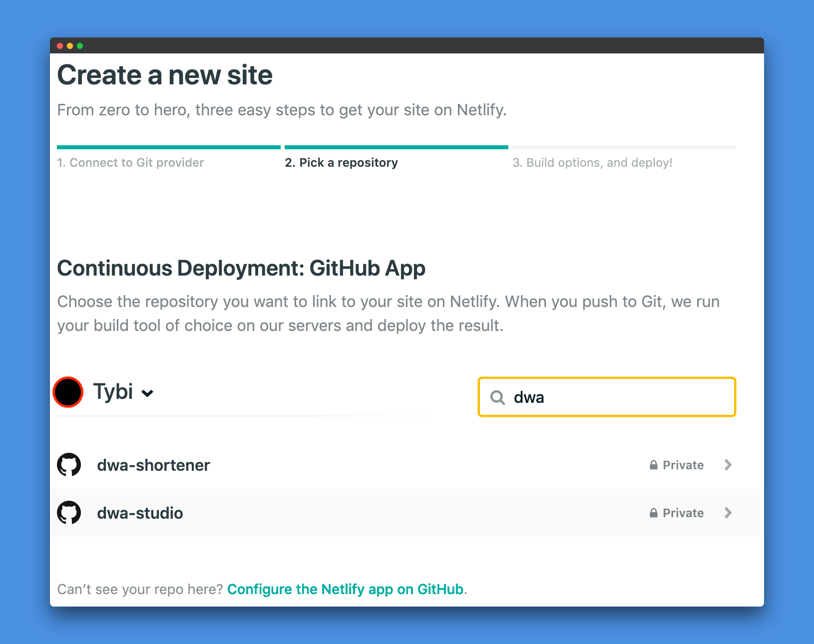This screenshot has height=644, width=814.
Task: Click the Tybi account avatar
Action: coord(68,392)
